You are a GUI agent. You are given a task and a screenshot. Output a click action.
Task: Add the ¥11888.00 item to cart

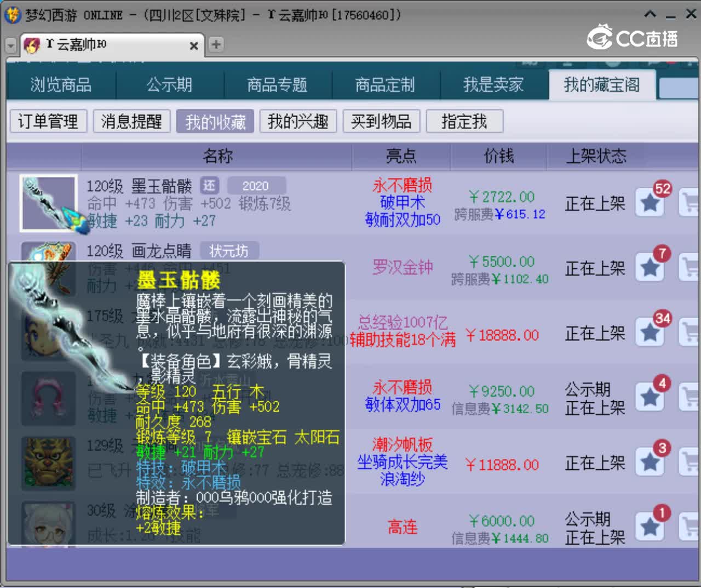(x=689, y=463)
